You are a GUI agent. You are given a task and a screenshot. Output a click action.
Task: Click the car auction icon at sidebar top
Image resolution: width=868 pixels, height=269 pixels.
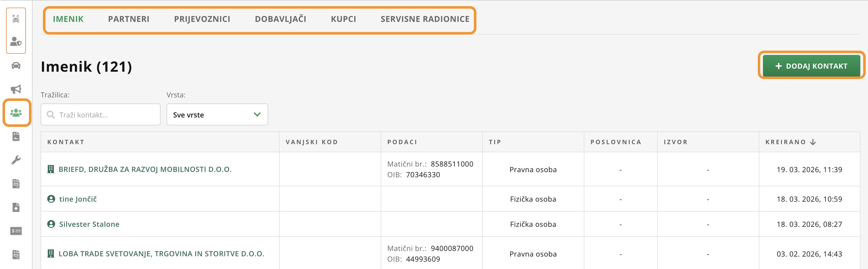(16, 19)
